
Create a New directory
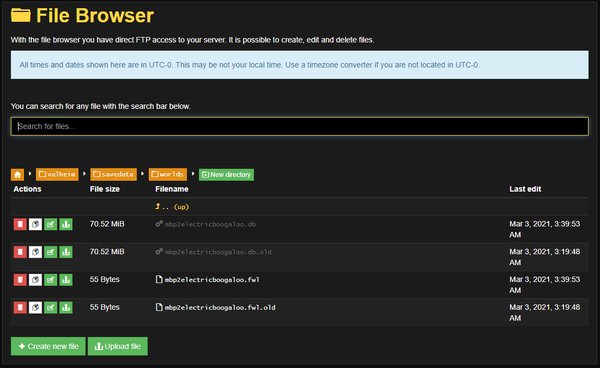pos(226,174)
